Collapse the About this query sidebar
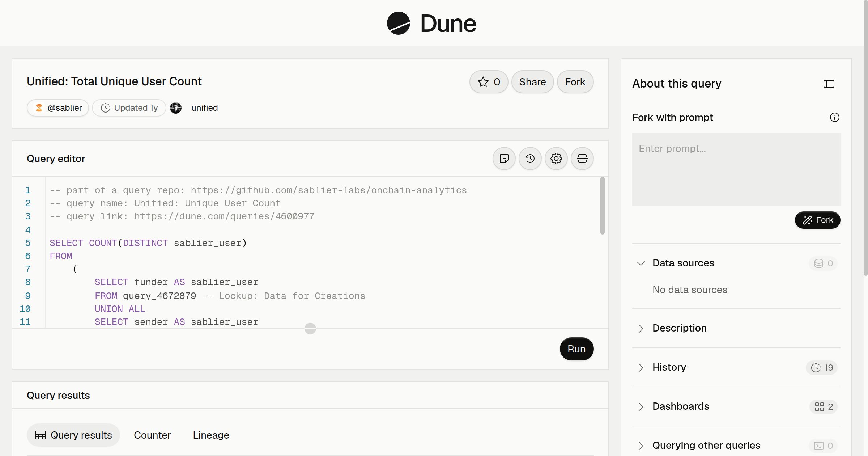The image size is (868, 456). 829,84
